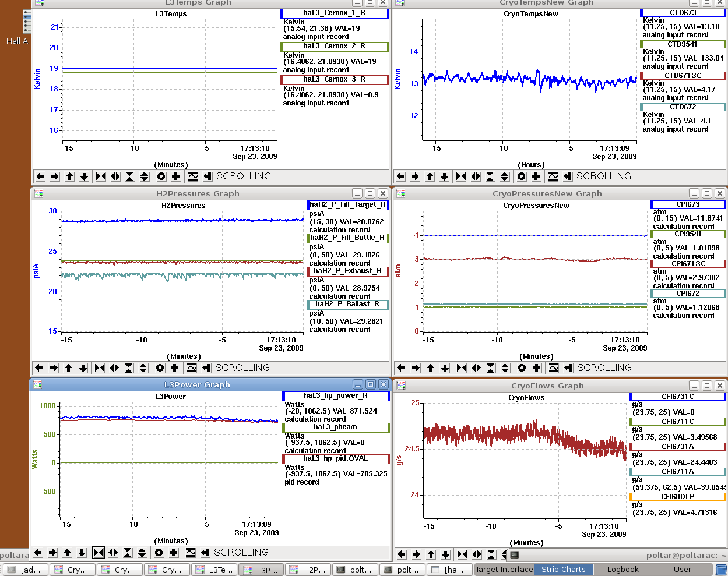
Task: Select the haH2_P_Fill_Target_R curve legend
Action: pyautogui.click(x=348, y=205)
